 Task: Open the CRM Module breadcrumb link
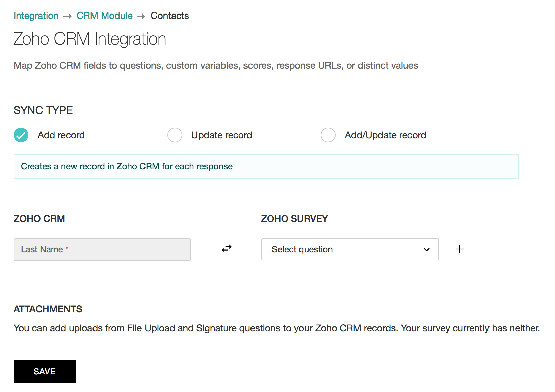(105, 16)
